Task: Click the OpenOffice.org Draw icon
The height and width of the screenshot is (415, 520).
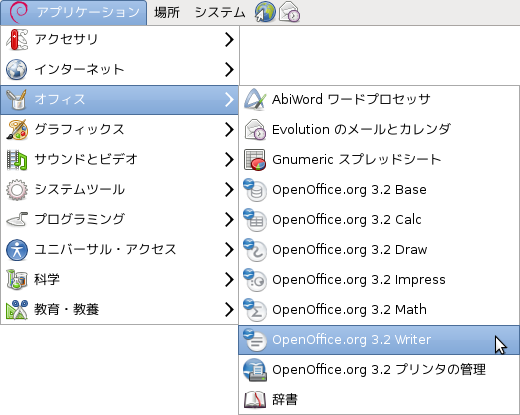Action: (255, 250)
